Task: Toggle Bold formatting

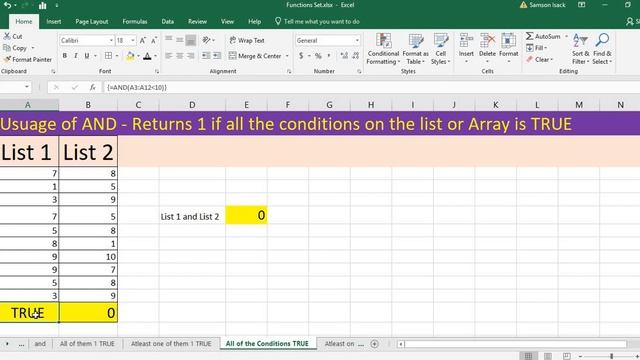Action: pos(64,56)
